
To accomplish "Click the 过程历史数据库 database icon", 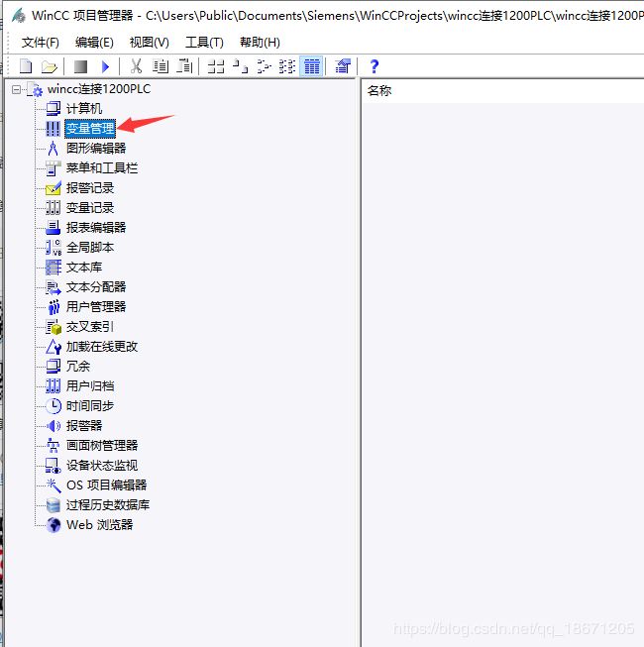I will tap(54, 504).
